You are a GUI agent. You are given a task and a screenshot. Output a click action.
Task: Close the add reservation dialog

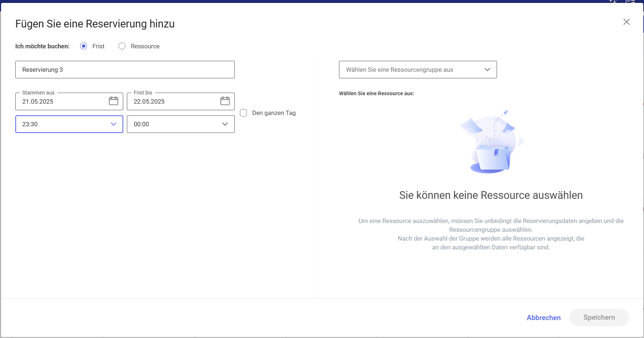[626, 22]
